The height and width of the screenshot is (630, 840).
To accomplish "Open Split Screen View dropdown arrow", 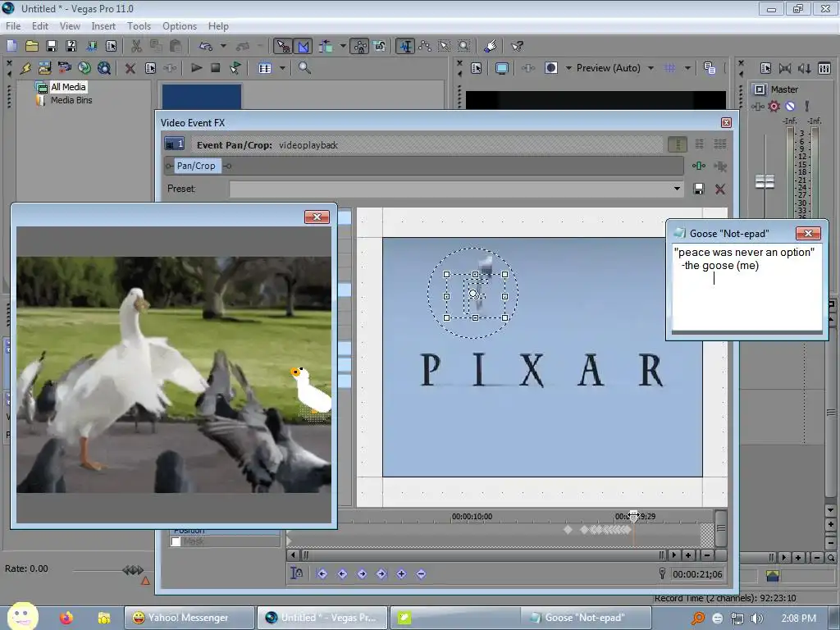I will pyautogui.click(x=568, y=68).
